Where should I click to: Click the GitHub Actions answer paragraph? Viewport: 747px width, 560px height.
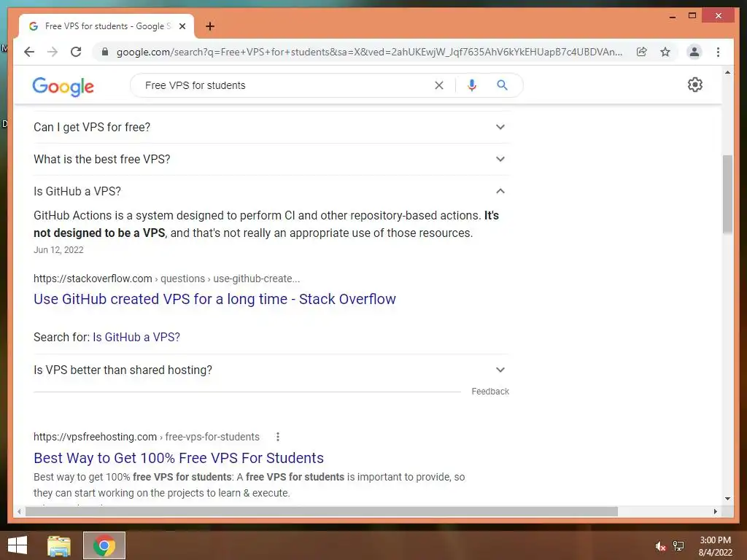coord(266,225)
